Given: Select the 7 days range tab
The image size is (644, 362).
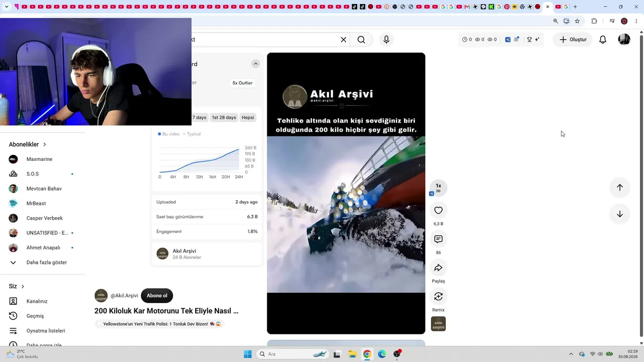Looking at the screenshot, I should click(x=200, y=118).
